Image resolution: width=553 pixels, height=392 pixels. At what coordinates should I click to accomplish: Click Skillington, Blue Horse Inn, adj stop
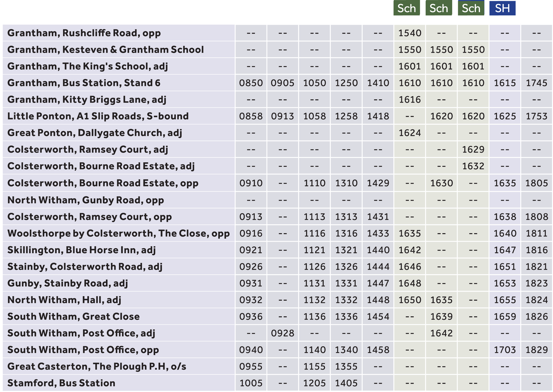[81, 250]
